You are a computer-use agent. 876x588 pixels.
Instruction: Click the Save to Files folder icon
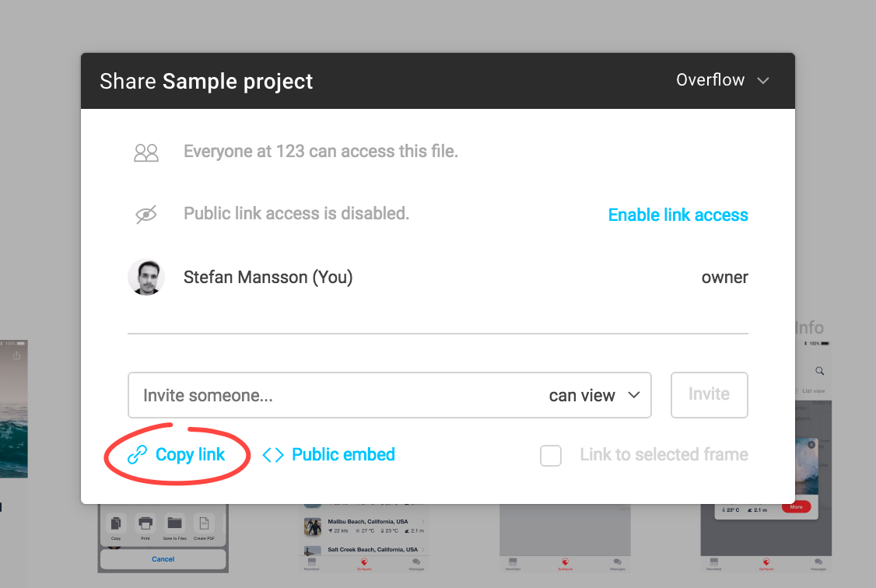pos(174,522)
